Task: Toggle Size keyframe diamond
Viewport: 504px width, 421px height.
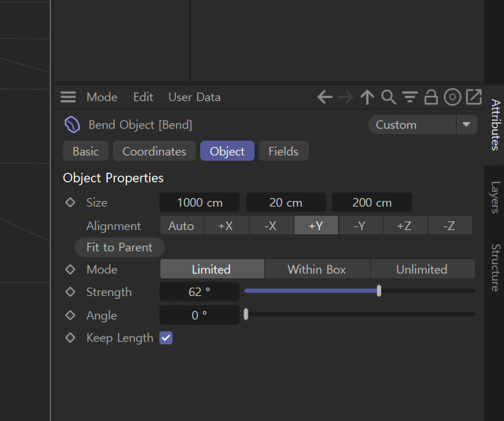Action: pyautogui.click(x=70, y=202)
